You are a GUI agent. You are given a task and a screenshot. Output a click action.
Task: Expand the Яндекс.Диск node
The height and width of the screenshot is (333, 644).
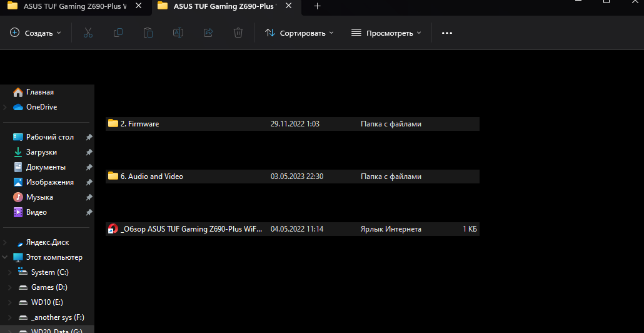pyautogui.click(x=5, y=242)
